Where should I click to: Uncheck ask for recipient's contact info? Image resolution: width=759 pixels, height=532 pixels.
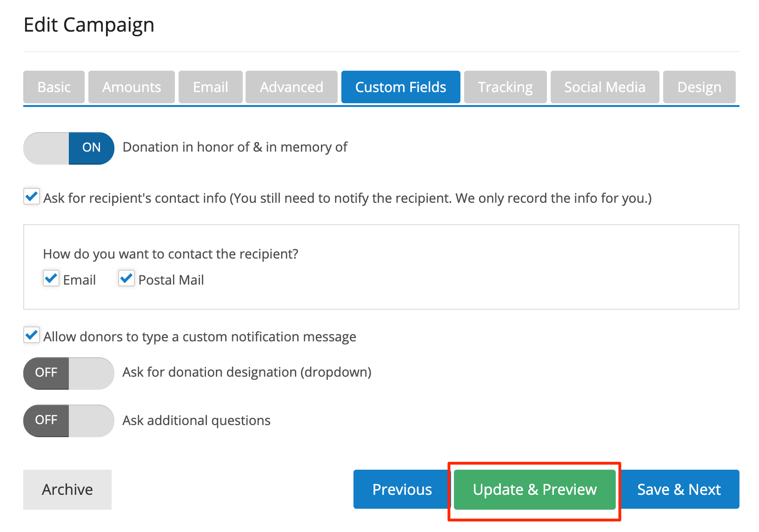tap(32, 197)
